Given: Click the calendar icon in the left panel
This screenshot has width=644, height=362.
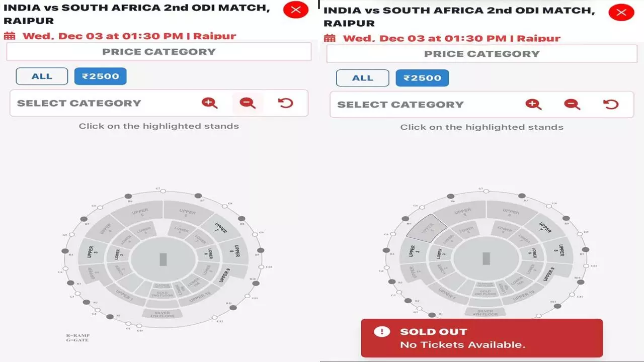Looking at the screenshot, I should (x=10, y=36).
